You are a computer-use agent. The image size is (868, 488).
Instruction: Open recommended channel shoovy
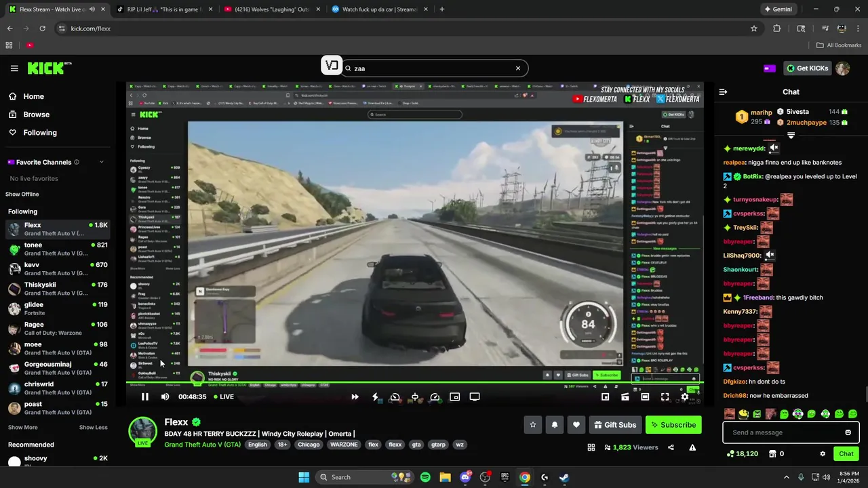[57, 462]
